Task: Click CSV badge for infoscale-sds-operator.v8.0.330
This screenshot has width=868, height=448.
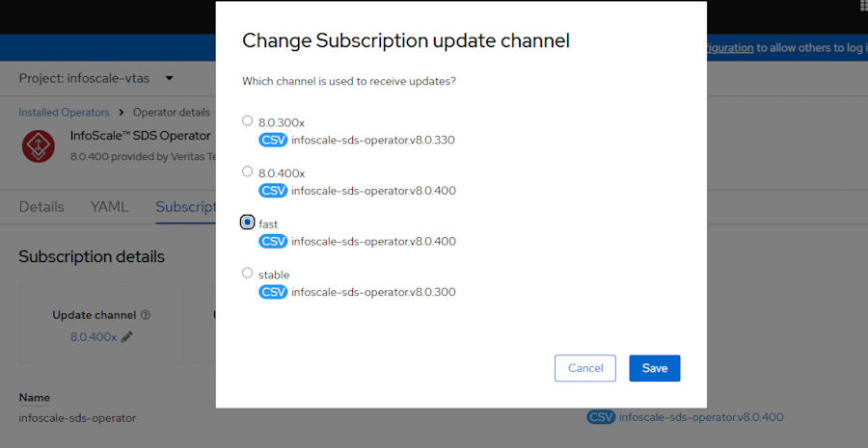Action: (x=273, y=140)
